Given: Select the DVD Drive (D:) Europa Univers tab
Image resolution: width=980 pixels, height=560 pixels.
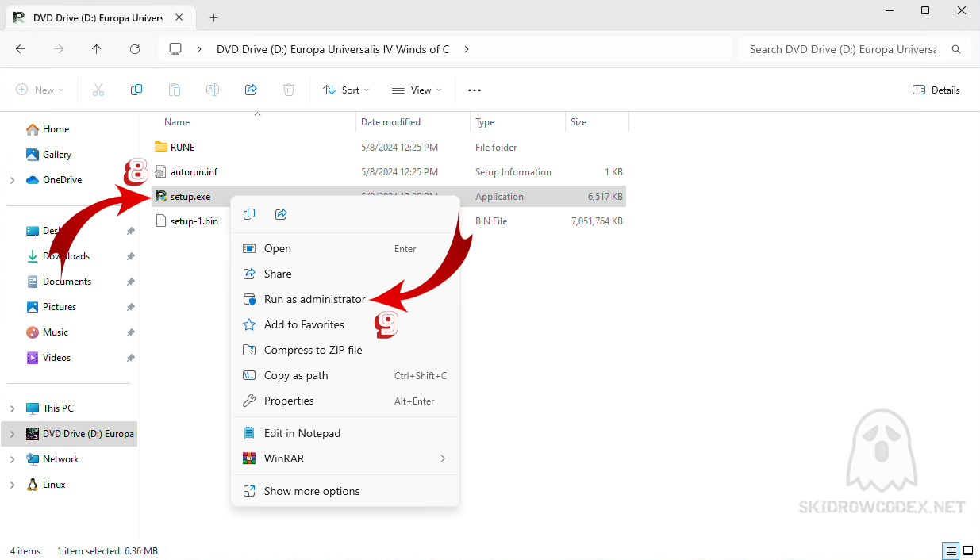Looking at the screenshot, I should tap(98, 17).
